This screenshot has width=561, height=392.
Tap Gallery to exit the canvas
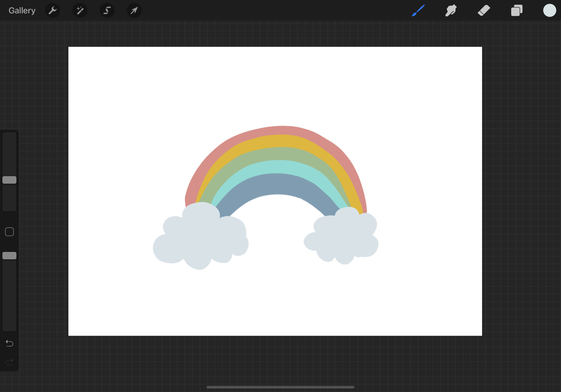click(x=22, y=10)
